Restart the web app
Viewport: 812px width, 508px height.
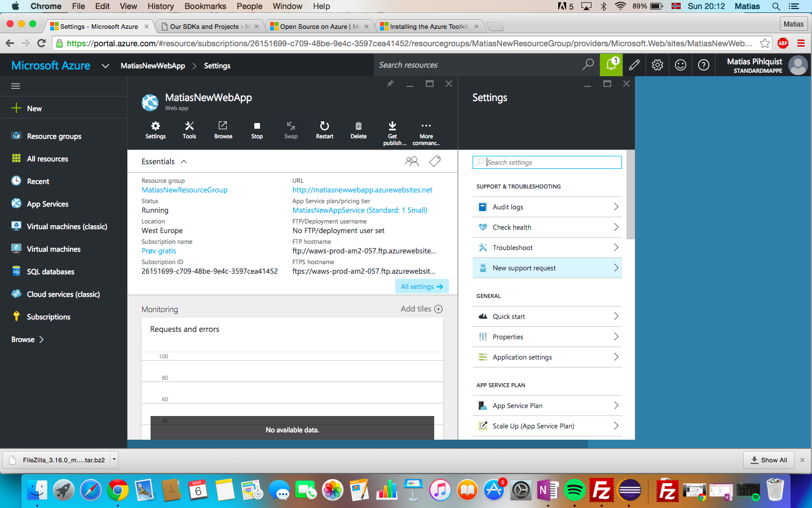(x=325, y=130)
